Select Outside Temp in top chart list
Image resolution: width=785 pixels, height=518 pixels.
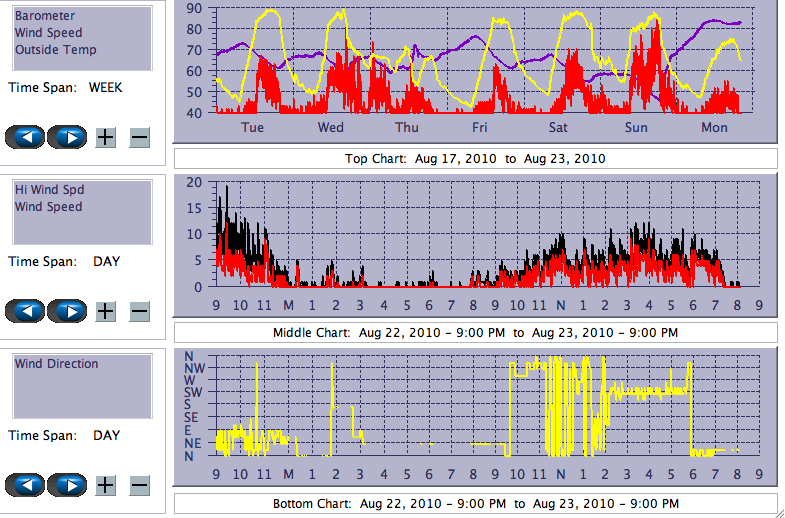point(55,50)
